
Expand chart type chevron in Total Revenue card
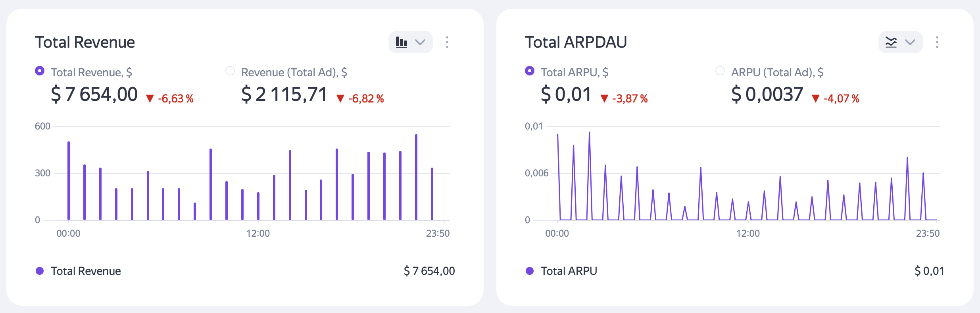pyautogui.click(x=420, y=42)
